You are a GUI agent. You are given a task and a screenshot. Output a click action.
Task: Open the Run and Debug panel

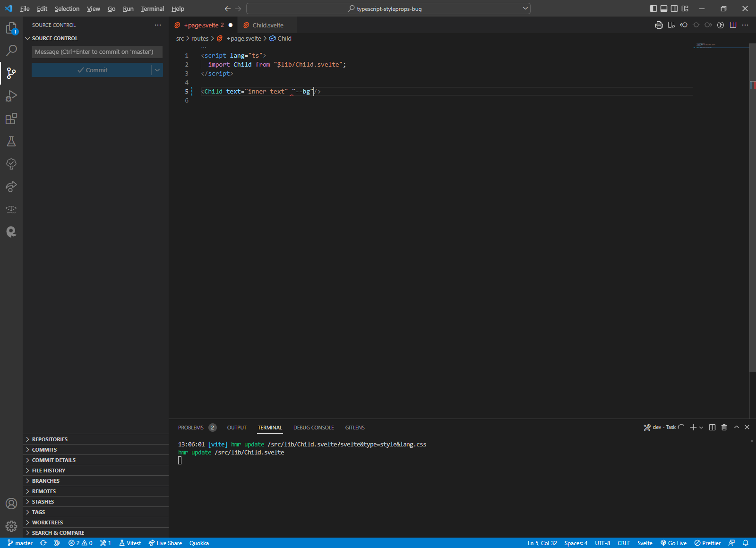(11, 96)
